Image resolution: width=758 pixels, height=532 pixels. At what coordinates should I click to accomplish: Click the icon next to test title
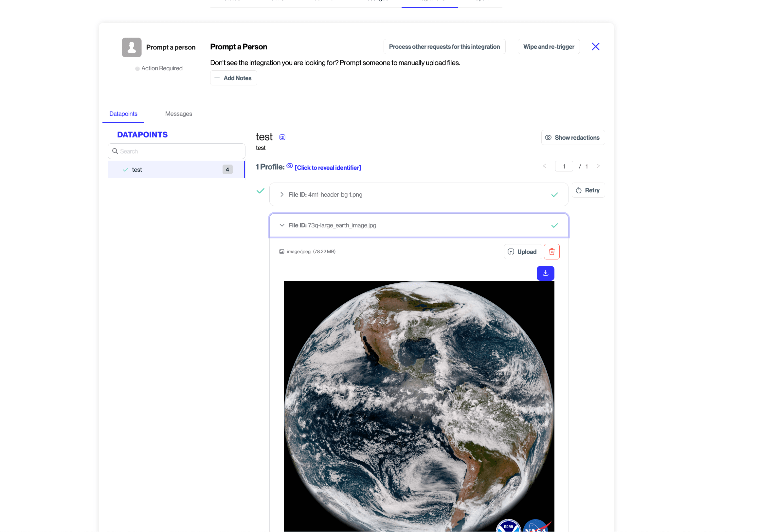(x=282, y=137)
